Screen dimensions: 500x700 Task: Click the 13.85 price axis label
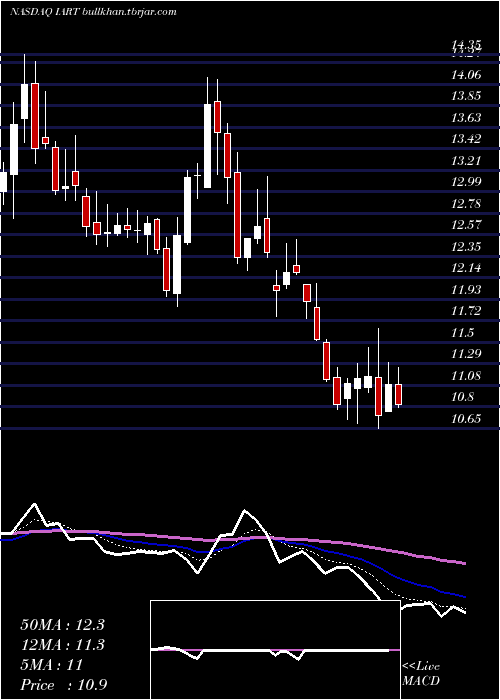coord(466,96)
